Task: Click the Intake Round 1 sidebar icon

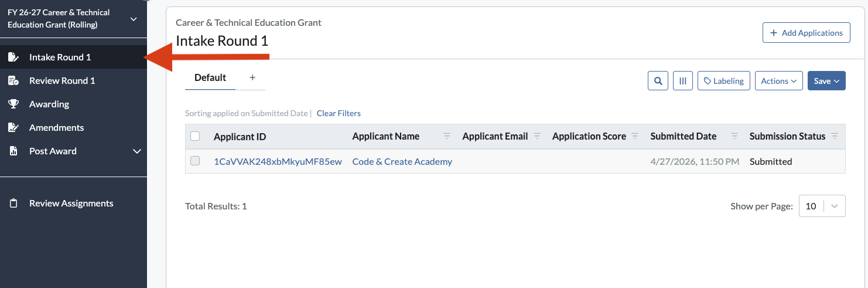Action: [x=13, y=57]
